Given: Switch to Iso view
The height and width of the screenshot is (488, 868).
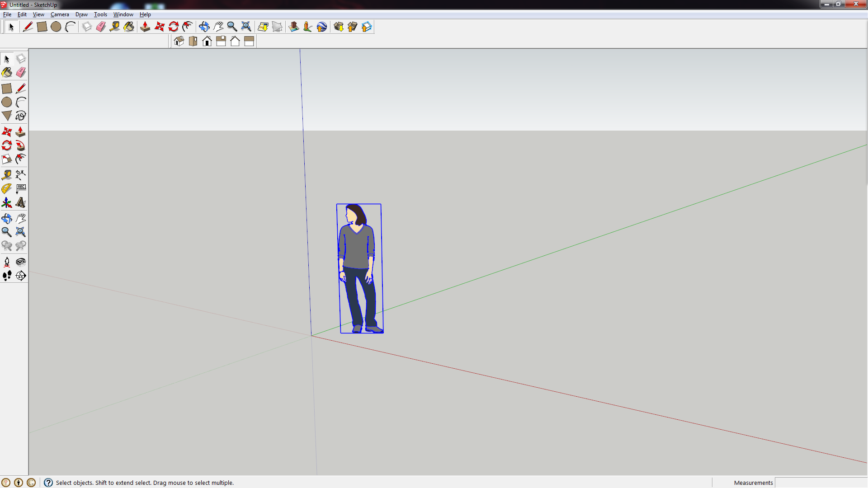Looking at the screenshot, I should pyautogui.click(x=179, y=42).
